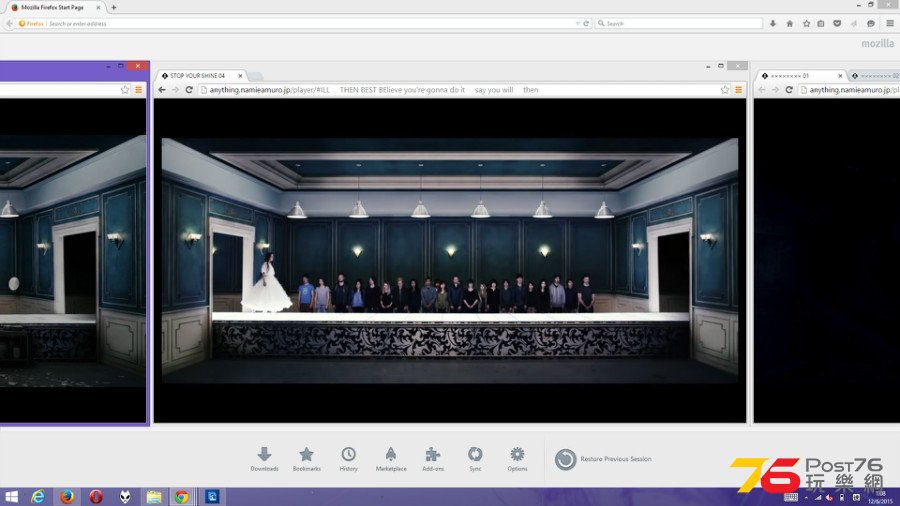The image size is (900, 506).
Task: Open Chrome menu in left purple window
Action: pyautogui.click(x=138, y=89)
